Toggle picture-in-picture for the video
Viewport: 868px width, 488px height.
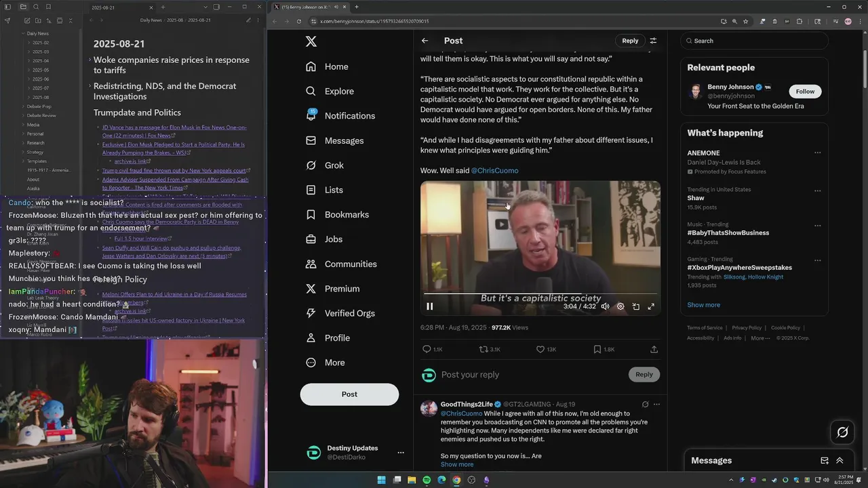(636, 306)
